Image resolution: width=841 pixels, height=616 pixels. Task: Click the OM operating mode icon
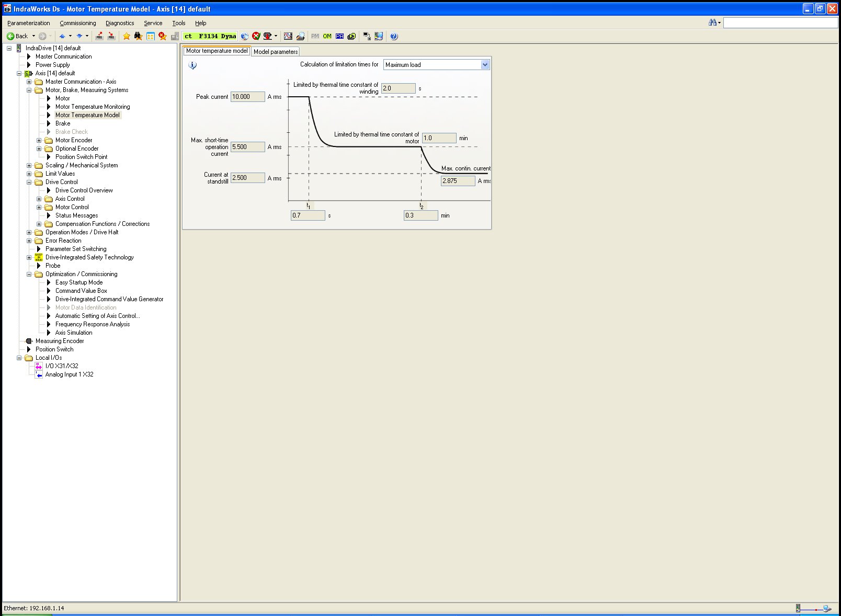pyautogui.click(x=327, y=36)
